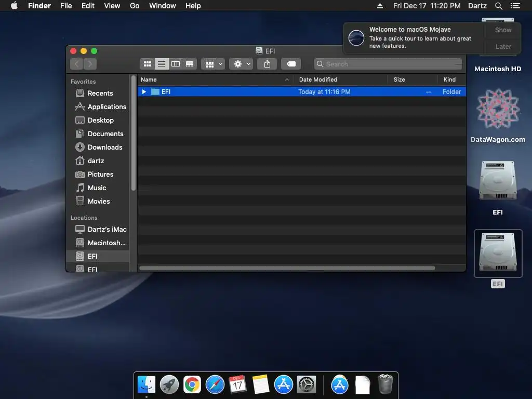
Task: Open the File menu
Action: pyautogui.click(x=66, y=6)
